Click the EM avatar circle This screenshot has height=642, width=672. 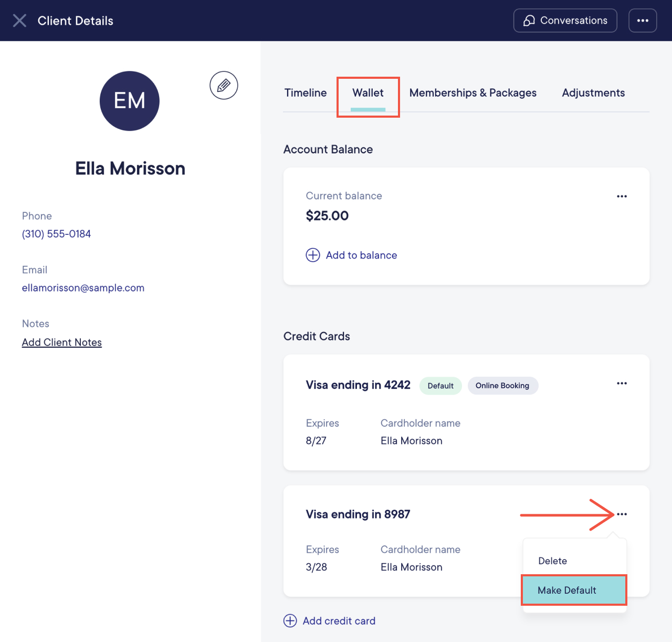130,101
